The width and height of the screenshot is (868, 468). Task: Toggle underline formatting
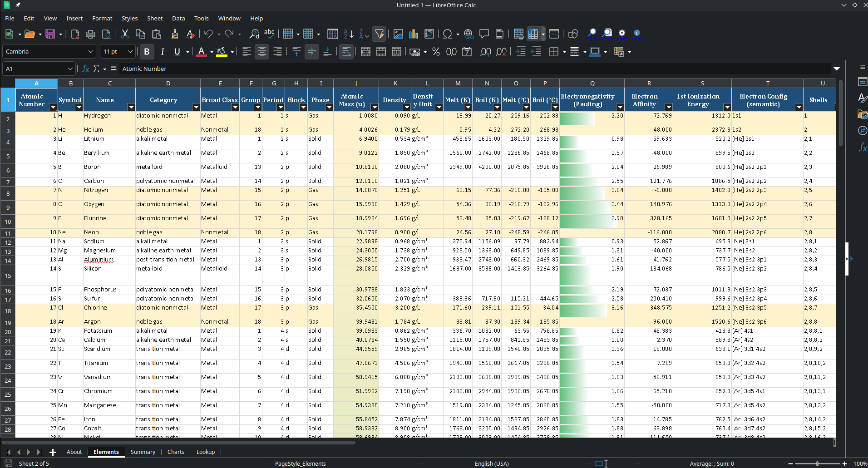tap(177, 52)
